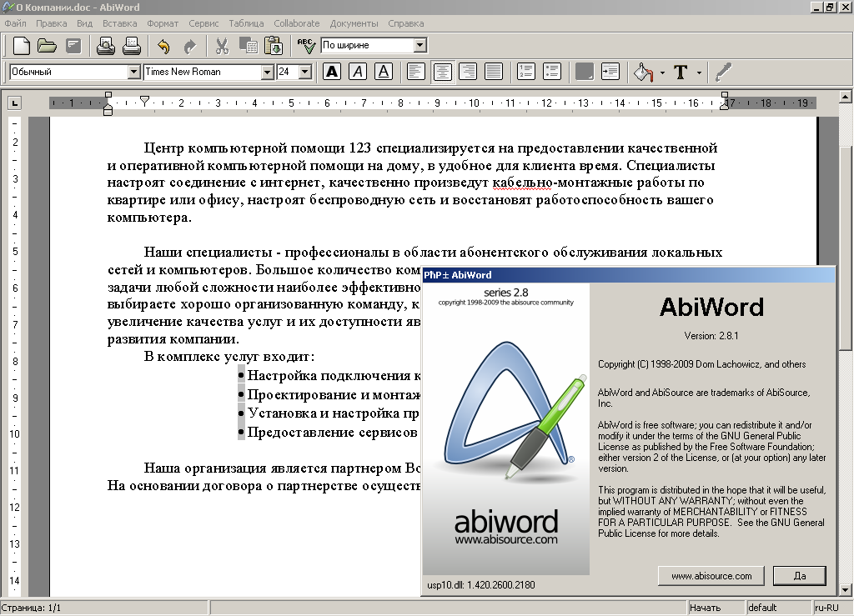Click 'usp10.dll: 1.420.2600.2180' text in dialog
This screenshot has height=616, width=854.
[x=481, y=585]
